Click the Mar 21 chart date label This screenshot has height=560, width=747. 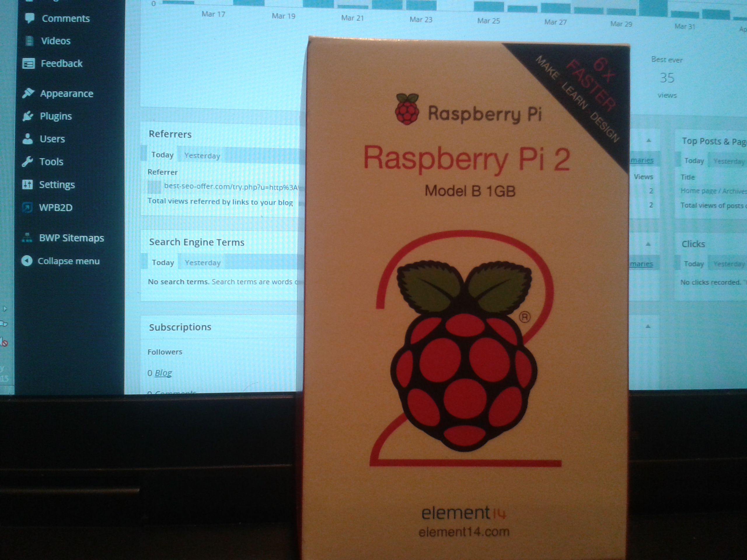352,18
